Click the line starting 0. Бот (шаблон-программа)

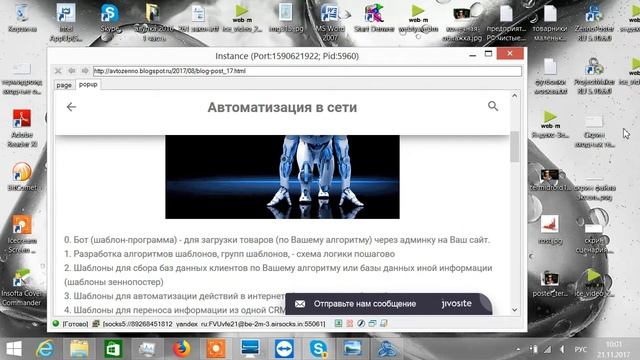277,240
